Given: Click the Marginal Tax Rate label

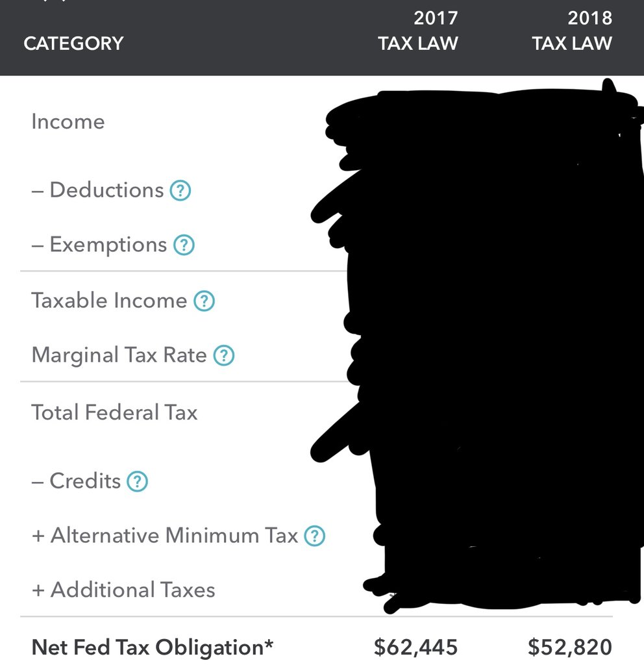Looking at the screenshot, I should (119, 355).
